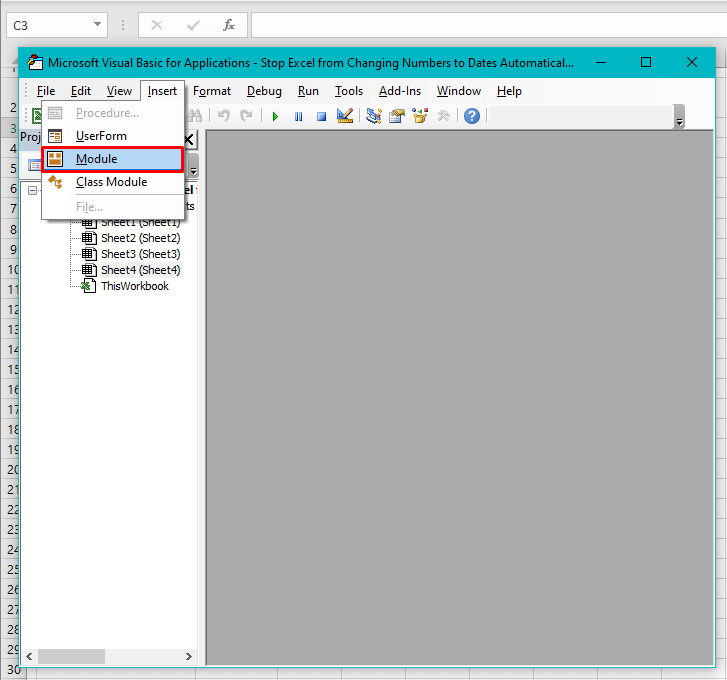The height and width of the screenshot is (680, 727).
Task: Open the File menu
Action: click(46, 91)
